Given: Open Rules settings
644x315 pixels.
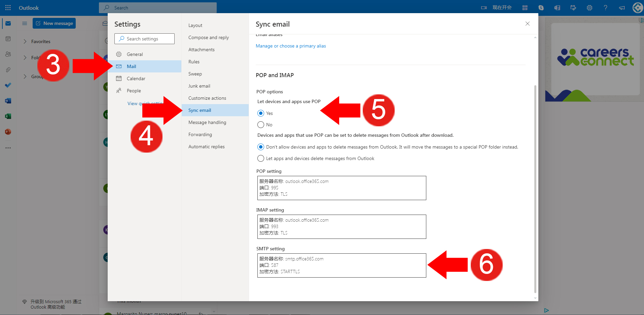Looking at the screenshot, I should (x=215, y=62).
